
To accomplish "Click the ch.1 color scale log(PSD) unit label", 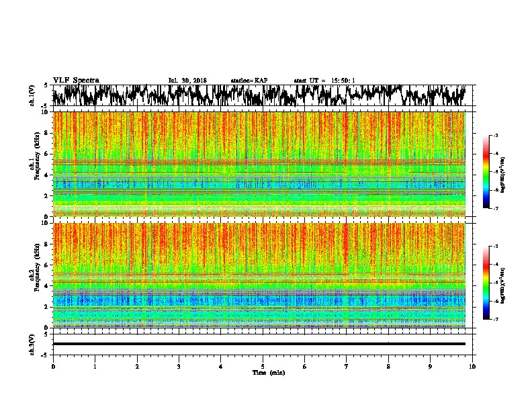I will pyautogui.click(x=503, y=175).
